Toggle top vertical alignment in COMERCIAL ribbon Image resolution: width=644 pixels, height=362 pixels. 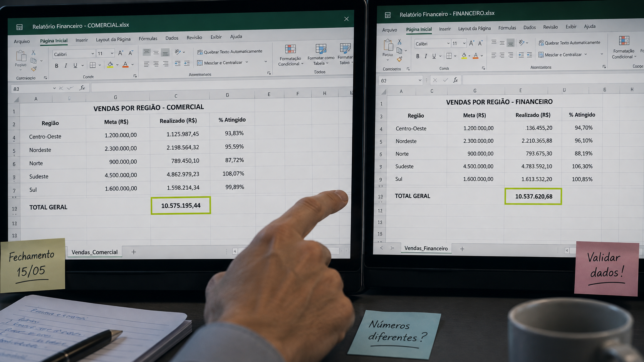pos(146,52)
